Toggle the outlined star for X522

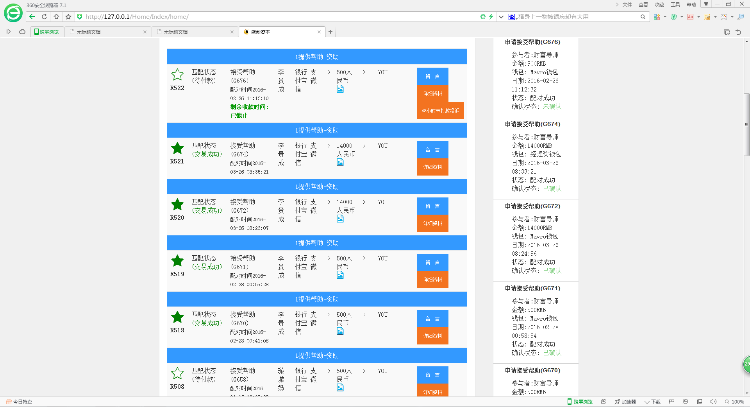177,74
